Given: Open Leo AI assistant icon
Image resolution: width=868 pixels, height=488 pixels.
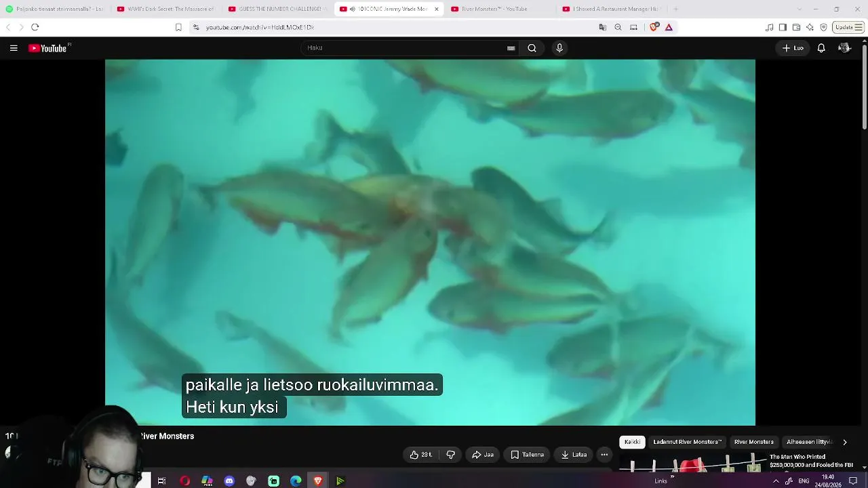Looking at the screenshot, I should pyautogui.click(x=810, y=27).
